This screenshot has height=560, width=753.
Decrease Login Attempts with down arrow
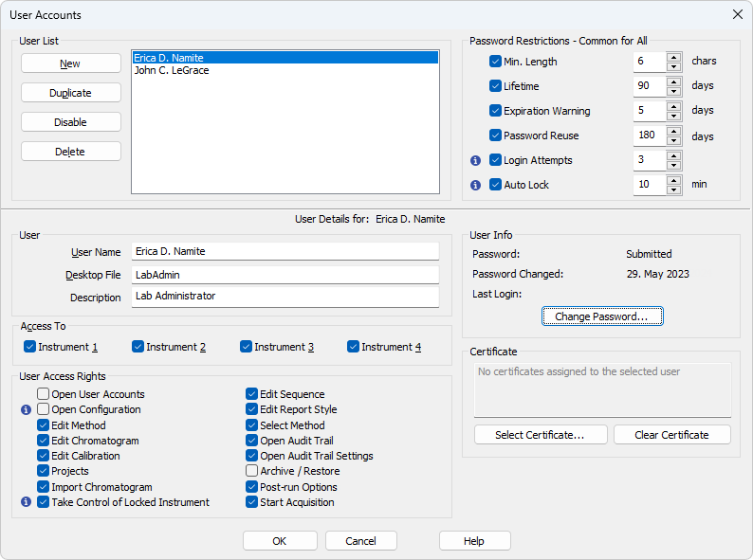tap(674, 165)
